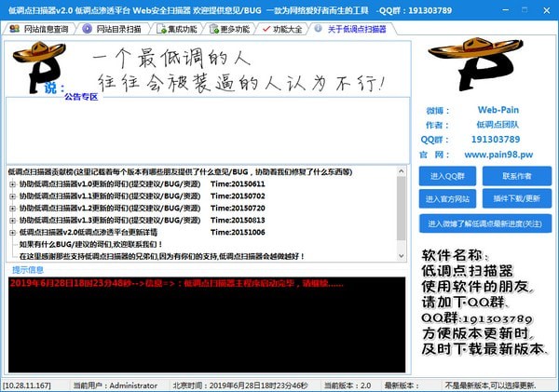The height and width of the screenshot is (392, 559).
Task: Click the sombrero P logo at top left
Action: pyautogui.click(x=38, y=67)
